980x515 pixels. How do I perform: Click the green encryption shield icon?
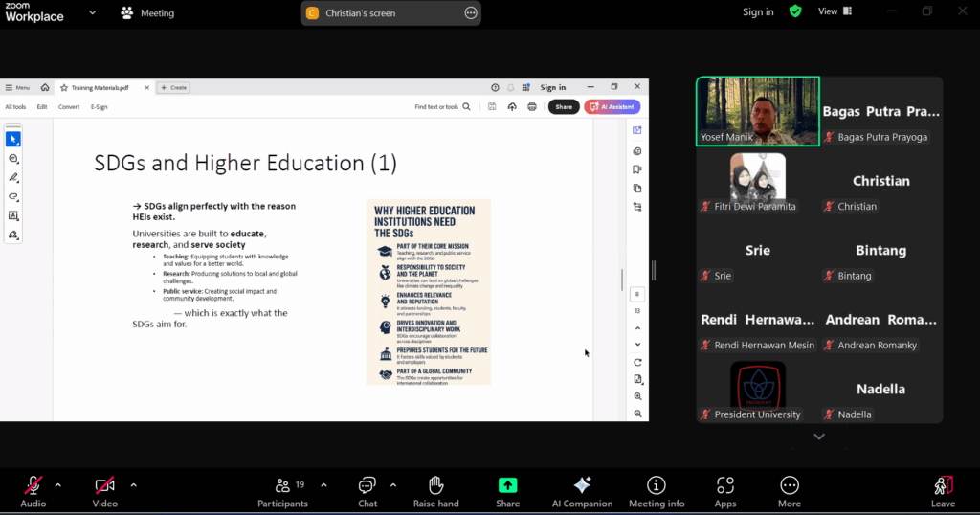794,11
